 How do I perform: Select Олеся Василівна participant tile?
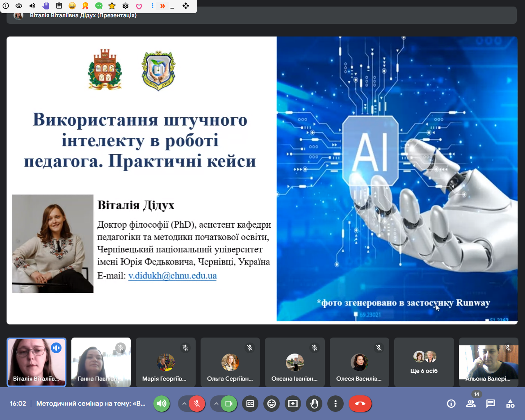pyautogui.click(x=359, y=362)
